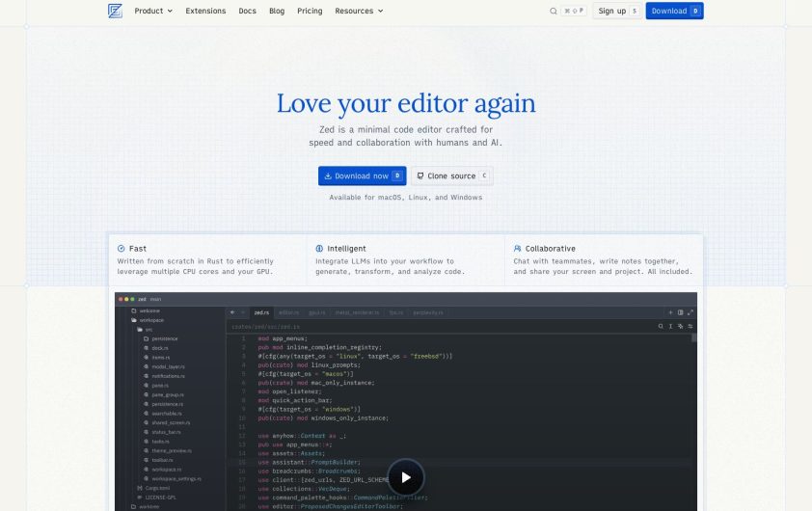Switch to the perplexity.rs tab
Viewport: 812px width, 511px height.
tap(428, 312)
